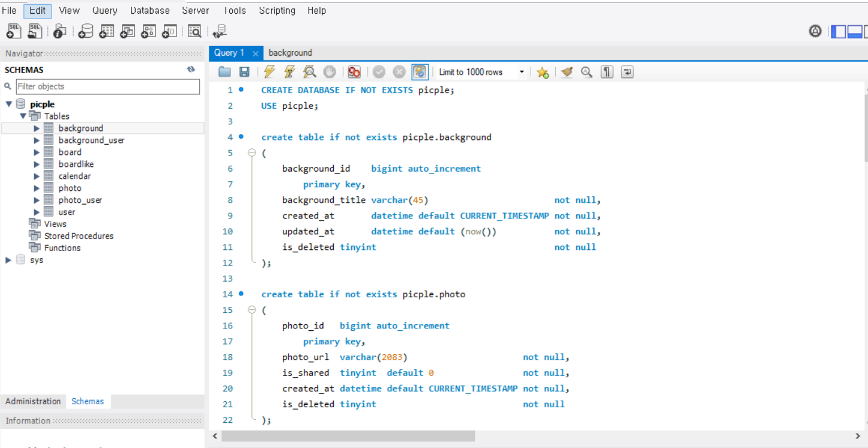Save the script with floppy disk icon
This screenshot has width=868, height=448.
(x=244, y=72)
